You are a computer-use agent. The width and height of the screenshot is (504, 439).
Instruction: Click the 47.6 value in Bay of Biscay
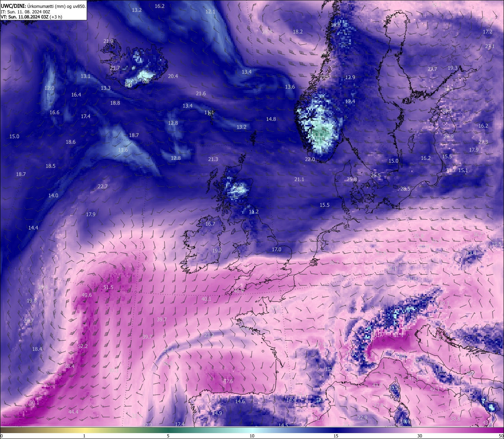[x=228, y=381]
